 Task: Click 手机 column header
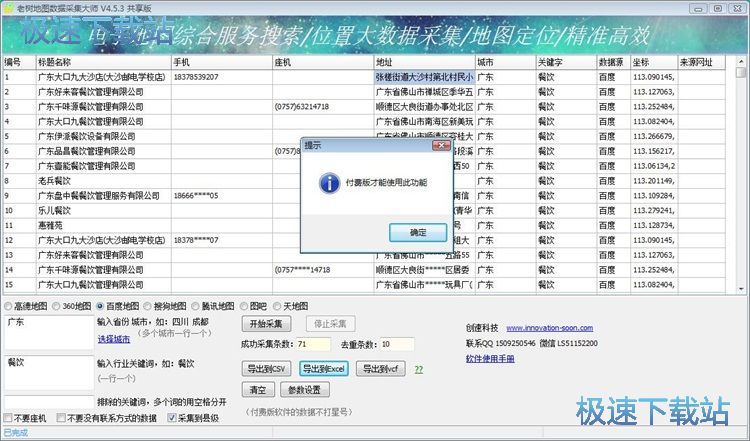[x=222, y=62]
